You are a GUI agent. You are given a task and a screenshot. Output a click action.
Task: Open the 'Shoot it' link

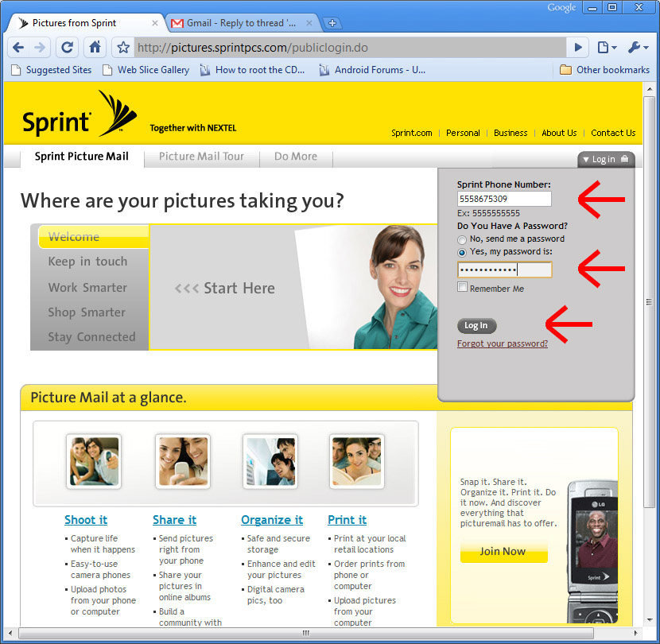86,520
